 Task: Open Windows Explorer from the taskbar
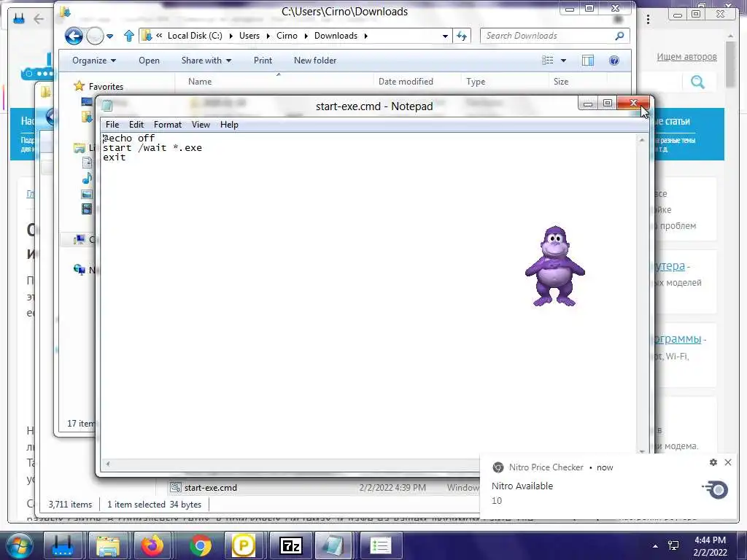pos(108,545)
